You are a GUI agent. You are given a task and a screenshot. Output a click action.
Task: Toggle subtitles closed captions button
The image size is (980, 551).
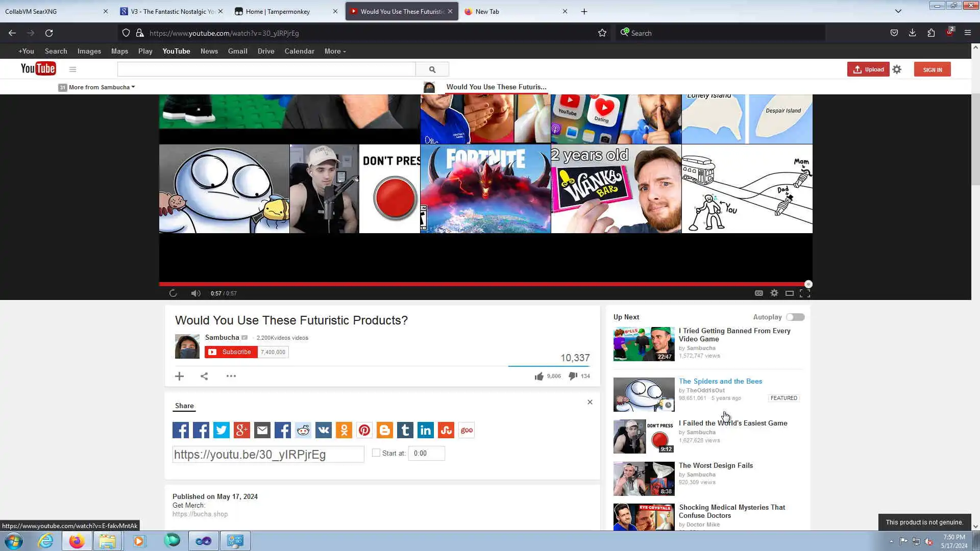coord(759,293)
